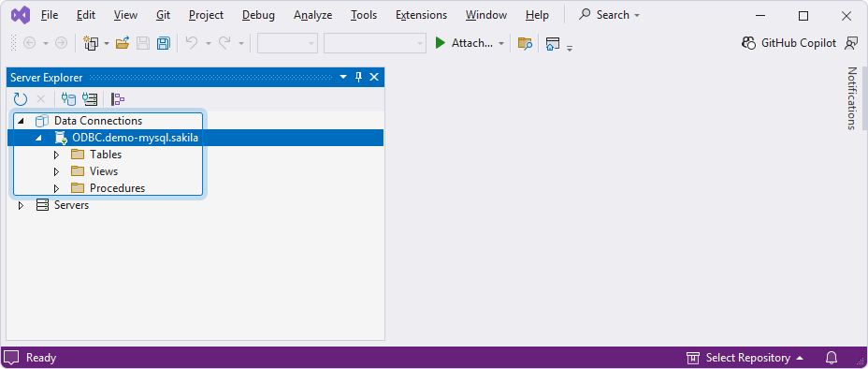This screenshot has width=868, height=369.
Task: Collapse the ODBC.demo-mysql.sakila connection node
Action: [x=38, y=138]
